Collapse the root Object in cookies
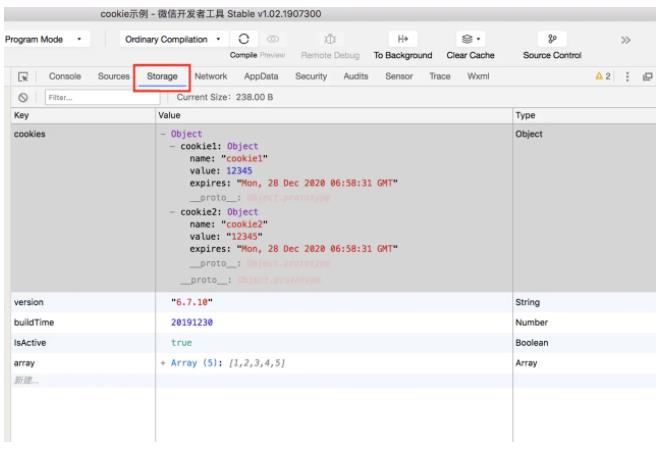664x472 pixels. (163, 134)
